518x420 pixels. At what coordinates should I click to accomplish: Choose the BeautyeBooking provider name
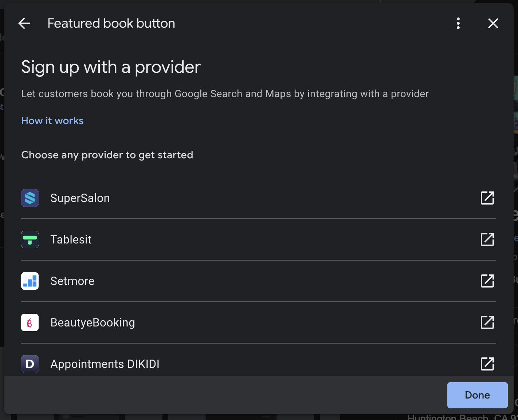point(93,322)
